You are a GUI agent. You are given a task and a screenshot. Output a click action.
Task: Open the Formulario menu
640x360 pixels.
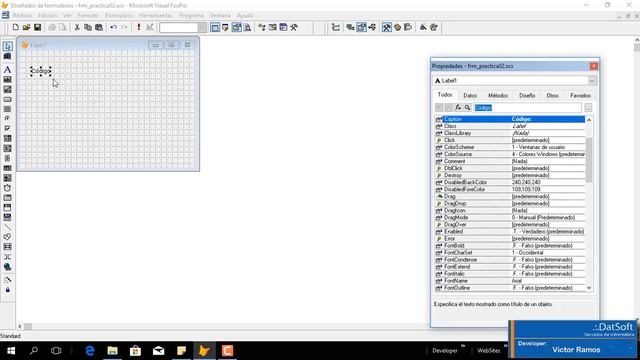119,15
